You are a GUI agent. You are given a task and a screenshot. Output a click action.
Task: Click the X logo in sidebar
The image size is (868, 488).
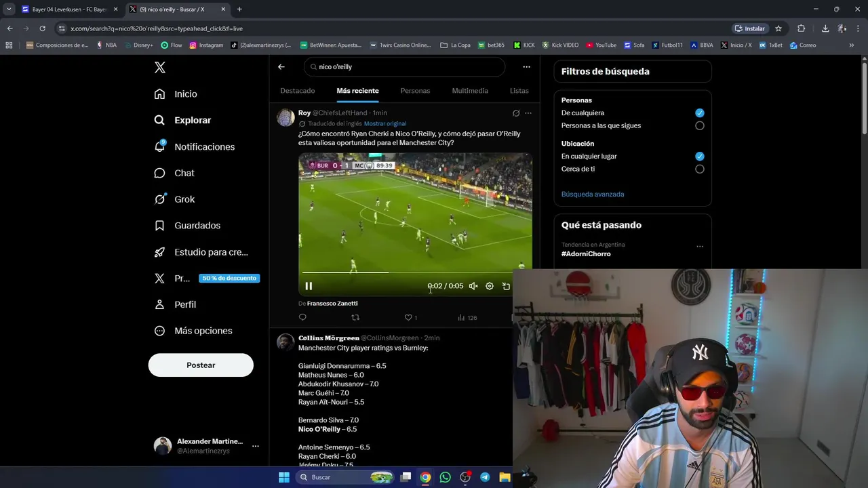tap(160, 67)
